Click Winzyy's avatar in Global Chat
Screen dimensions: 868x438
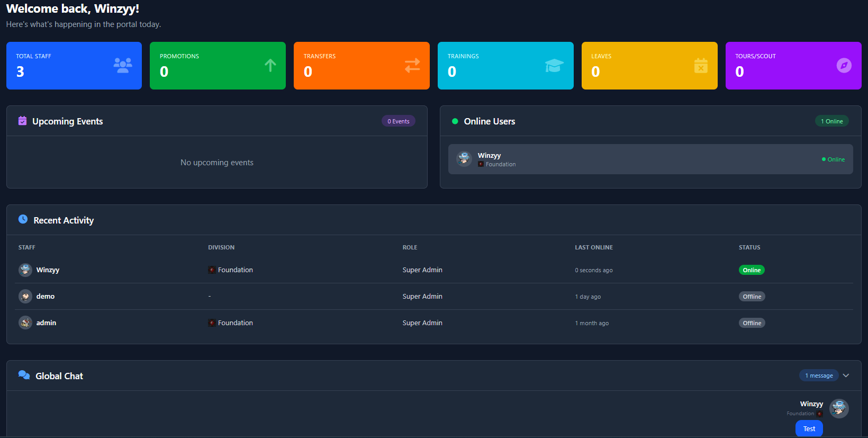point(839,408)
